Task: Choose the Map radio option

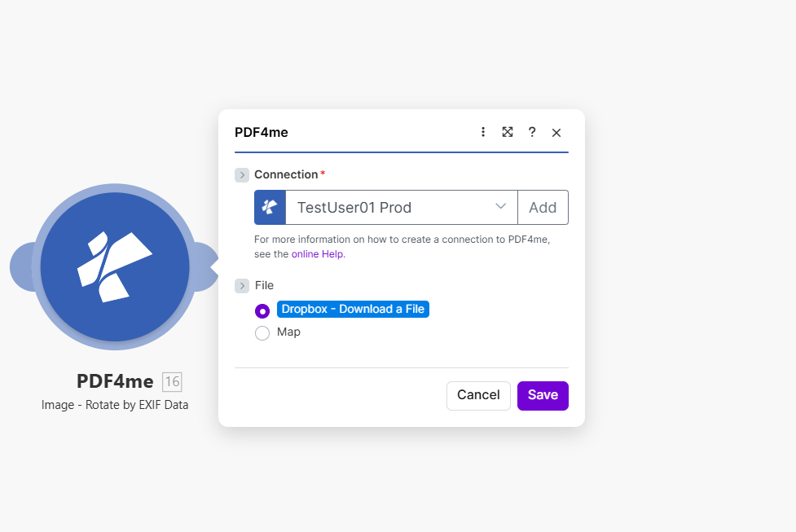Action: [x=262, y=332]
